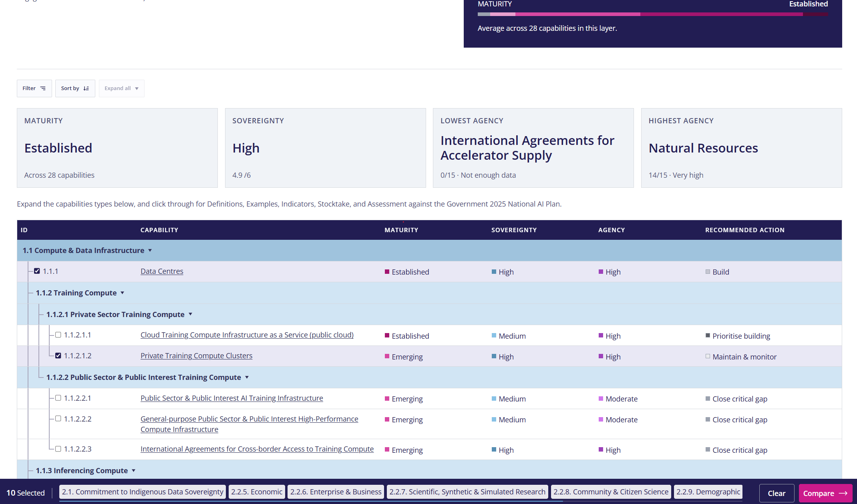Open Private Training Compute Clusters link
The image size is (857, 504).
tap(196, 355)
